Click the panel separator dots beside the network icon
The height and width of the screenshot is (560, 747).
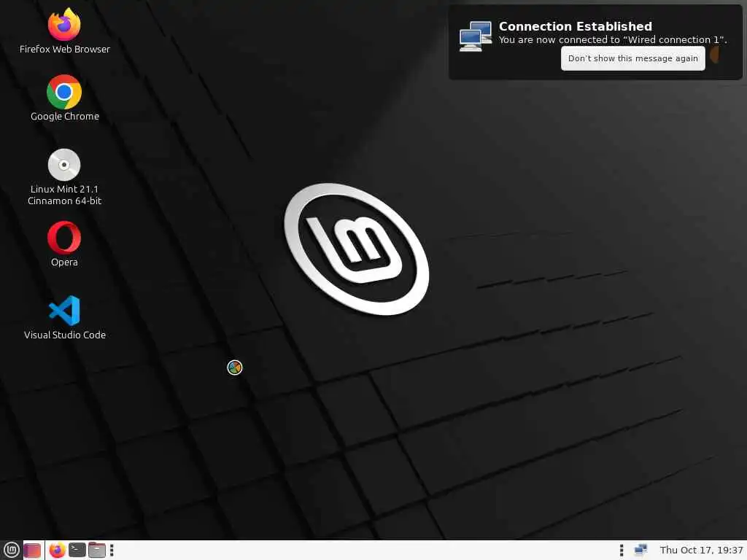pos(622,550)
